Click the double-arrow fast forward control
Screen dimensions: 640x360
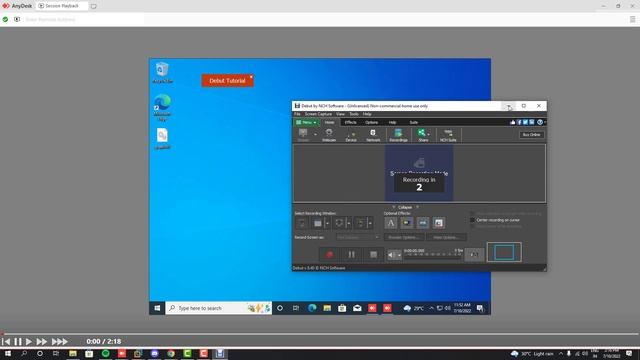pyautogui.click(x=42, y=341)
